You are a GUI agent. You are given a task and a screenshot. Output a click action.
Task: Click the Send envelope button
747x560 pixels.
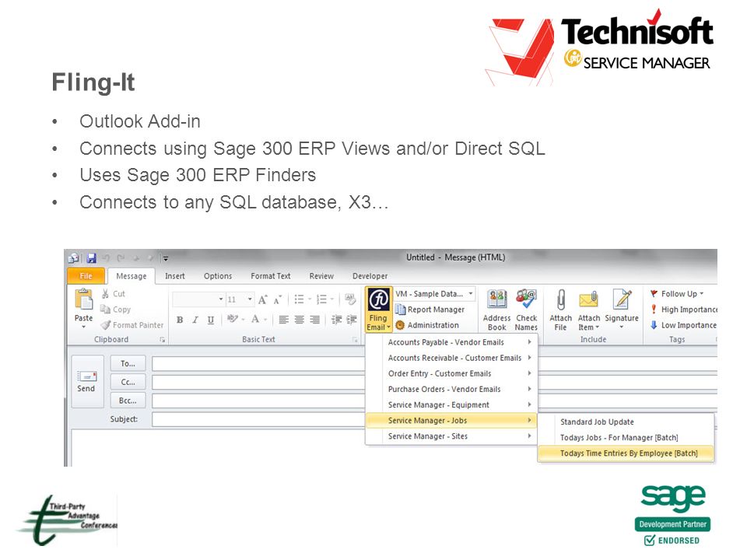[87, 381]
